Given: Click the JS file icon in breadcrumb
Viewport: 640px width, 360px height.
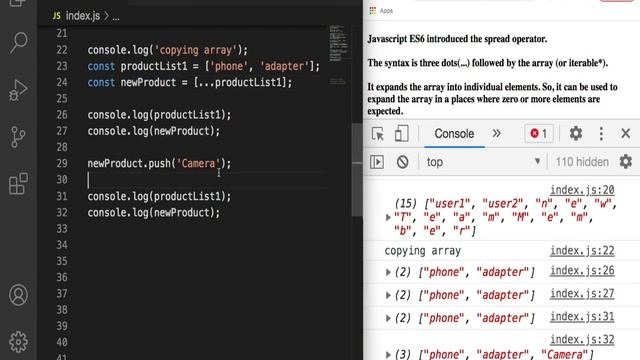Looking at the screenshot, I should click(x=56, y=16).
